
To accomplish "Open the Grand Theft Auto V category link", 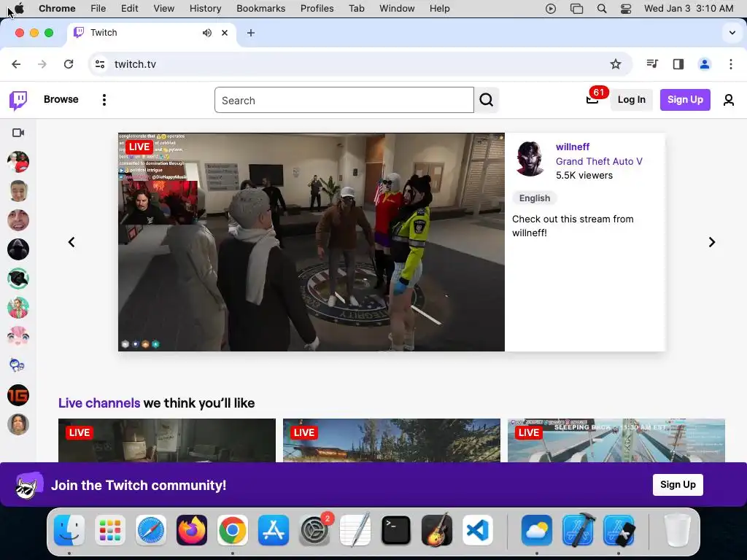I will click(599, 161).
